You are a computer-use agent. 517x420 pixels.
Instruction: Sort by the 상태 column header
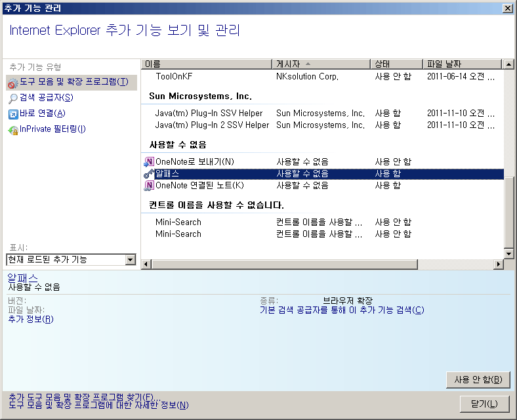pos(397,64)
